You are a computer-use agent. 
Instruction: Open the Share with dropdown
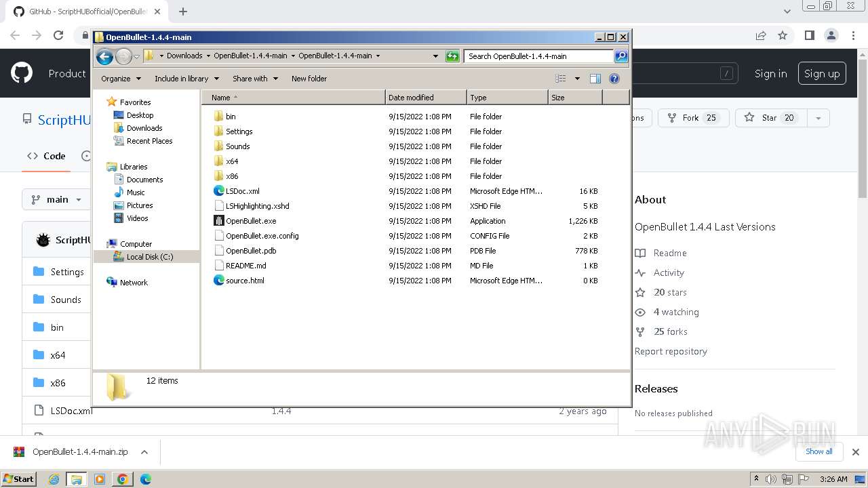click(x=255, y=79)
